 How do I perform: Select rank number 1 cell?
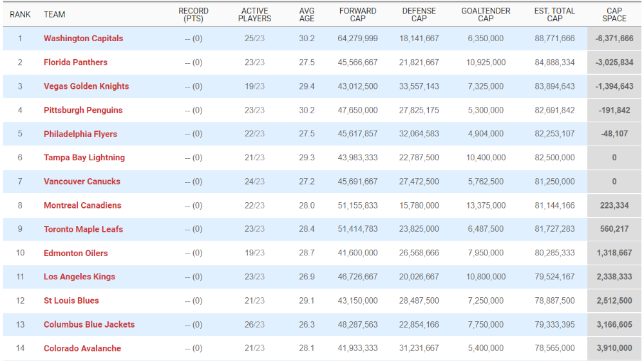[20, 39]
